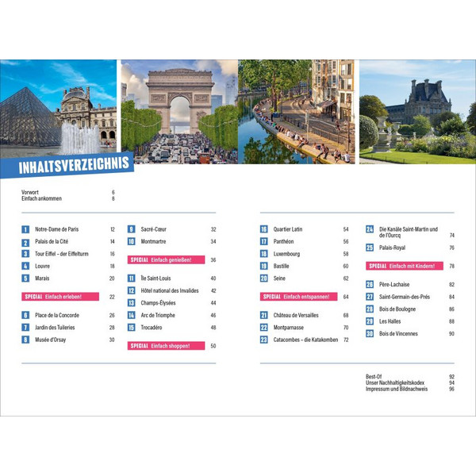This screenshot has height=476, width=476.
Task: Click the Hôtel national des Invalides title
Action: tap(170, 291)
